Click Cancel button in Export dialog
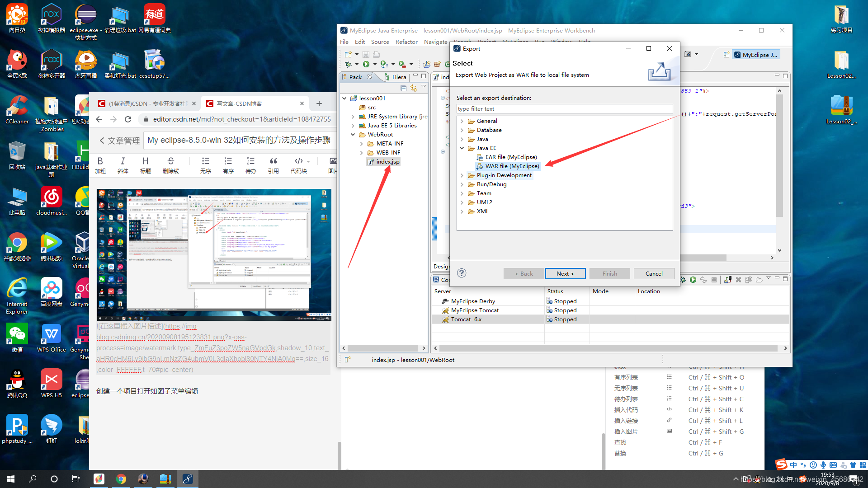 [654, 273]
